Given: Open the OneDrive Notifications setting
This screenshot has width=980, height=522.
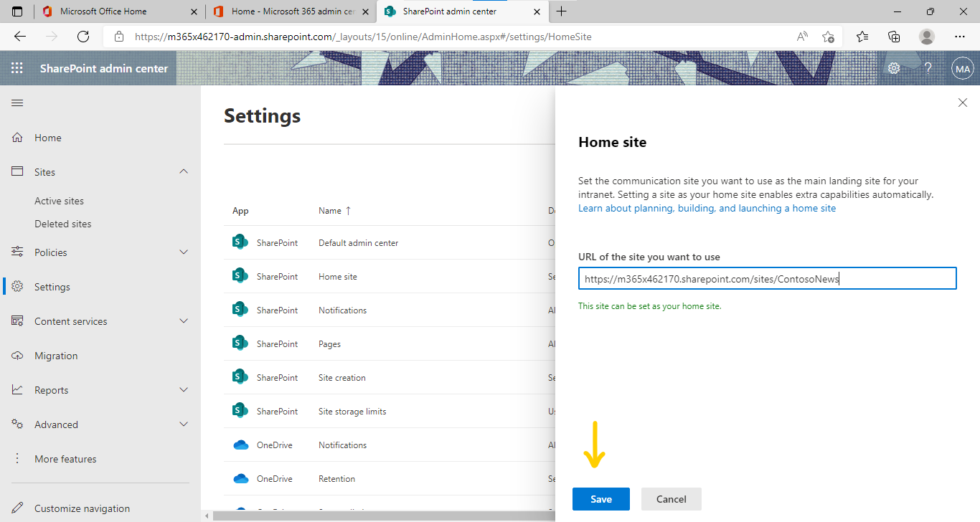Looking at the screenshot, I should [x=342, y=445].
